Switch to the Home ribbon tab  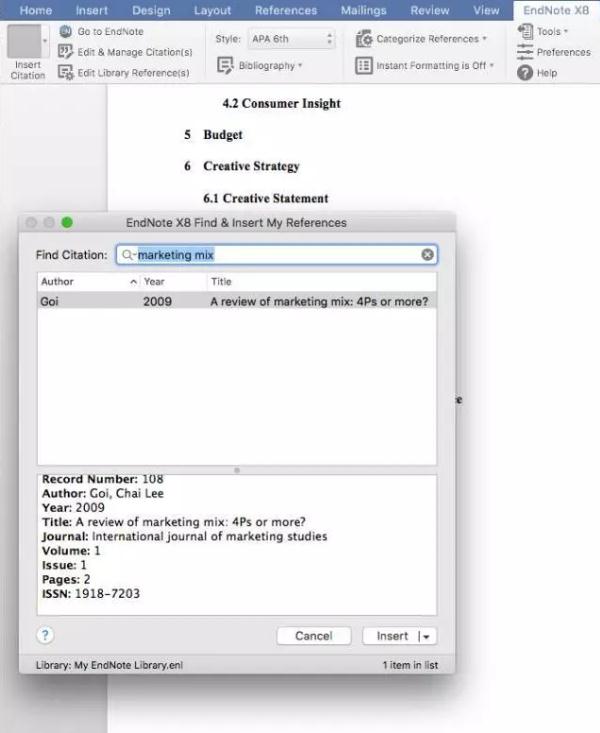[36, 10]
